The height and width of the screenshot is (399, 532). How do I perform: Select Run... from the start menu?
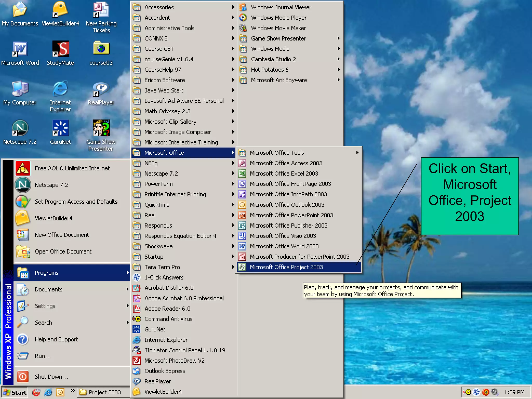72,356
